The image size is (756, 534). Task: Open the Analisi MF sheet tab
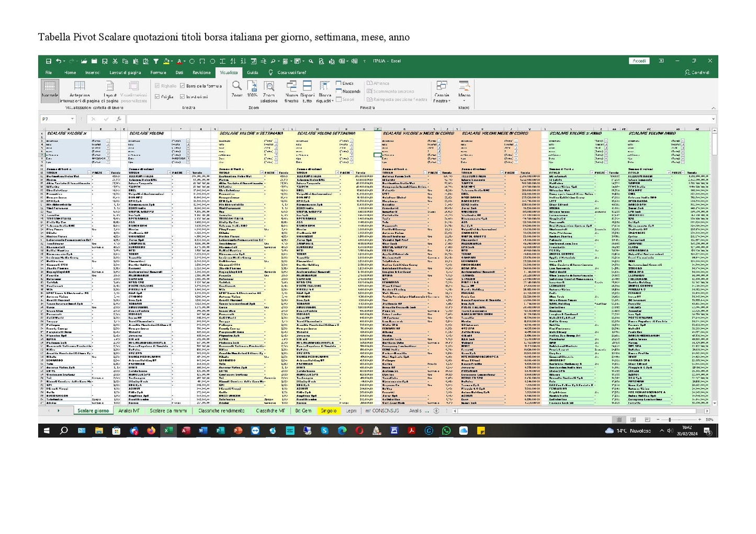(129, 411)
